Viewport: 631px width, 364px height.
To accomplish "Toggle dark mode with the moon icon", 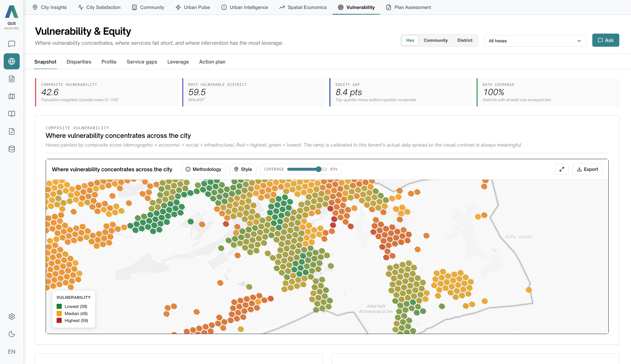I will click(12, 334).
